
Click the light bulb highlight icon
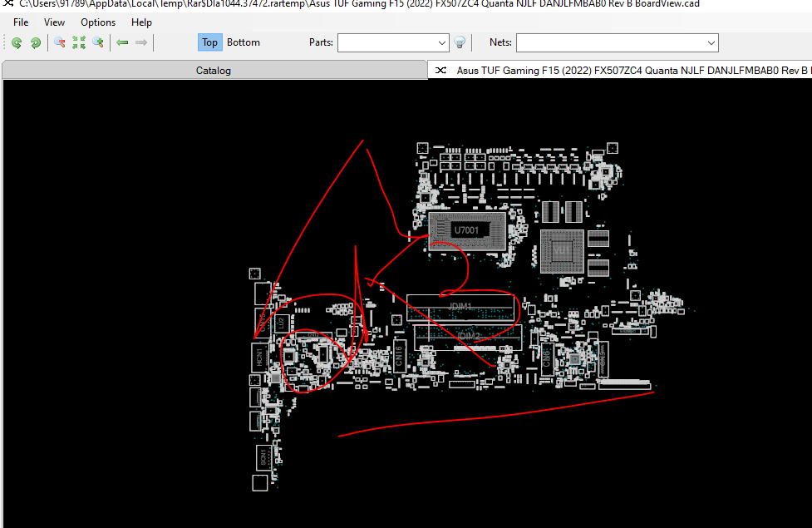[x=460, y=42]
